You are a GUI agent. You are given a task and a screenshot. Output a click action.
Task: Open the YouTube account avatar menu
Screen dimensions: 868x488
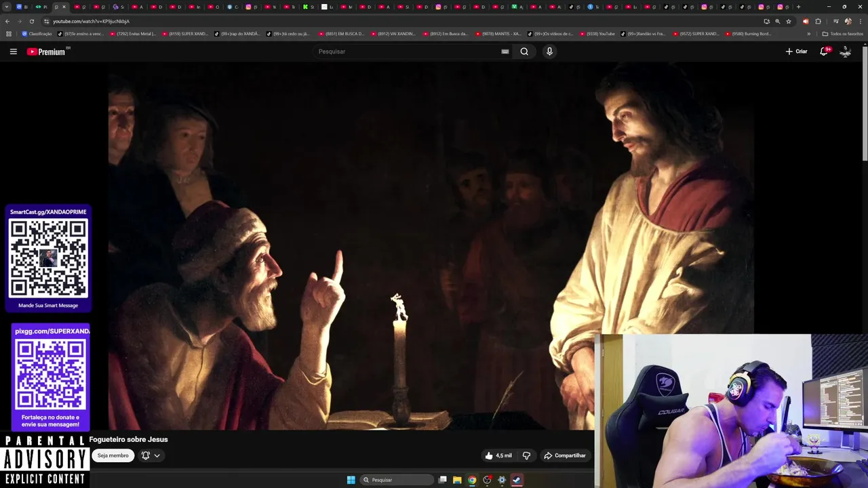846,52
